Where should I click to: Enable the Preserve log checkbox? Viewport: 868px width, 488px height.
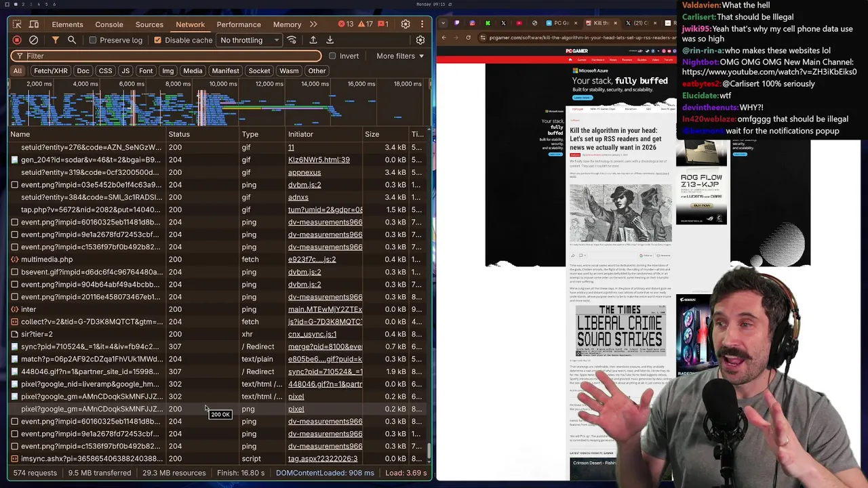coord(93,40)
